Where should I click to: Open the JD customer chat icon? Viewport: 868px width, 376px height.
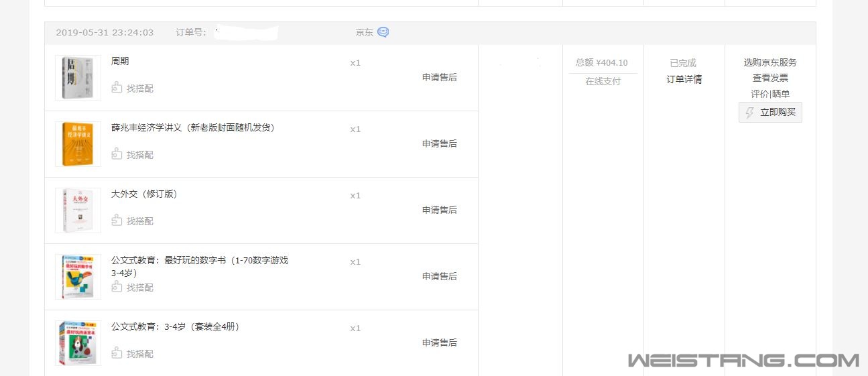[x=383, y=32]
